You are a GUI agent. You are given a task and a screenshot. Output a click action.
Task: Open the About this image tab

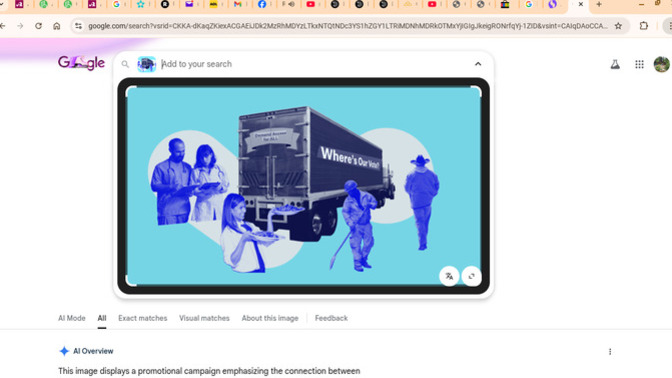270,318
